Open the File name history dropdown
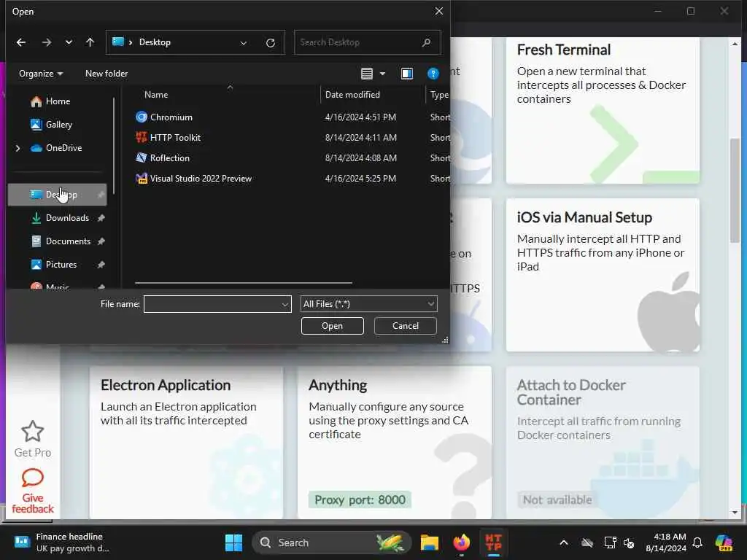The image size is (747, 560). pos(285,304)
